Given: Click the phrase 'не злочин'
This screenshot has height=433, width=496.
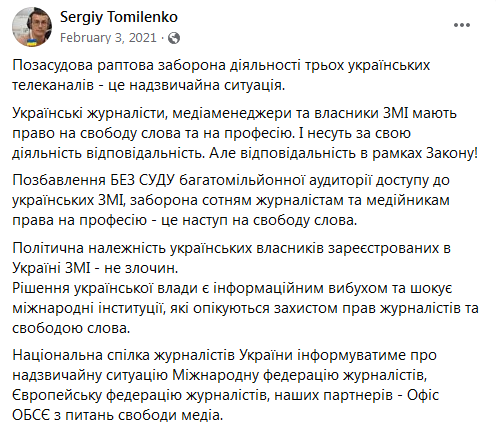Looking at the screenshot, I should pyautogui.click(x=142, y=268).
